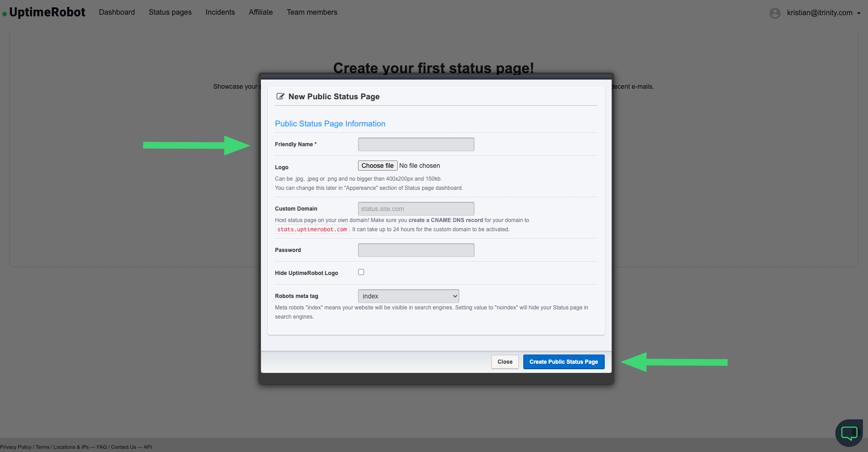Click the 'No file chosen' text
868x452 pixels.
pyautogui.click(x=420, y=166)
